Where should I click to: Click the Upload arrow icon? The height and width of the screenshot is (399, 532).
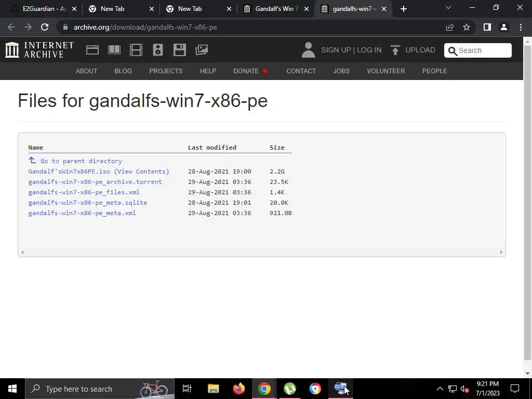click(x=395, y=50)
